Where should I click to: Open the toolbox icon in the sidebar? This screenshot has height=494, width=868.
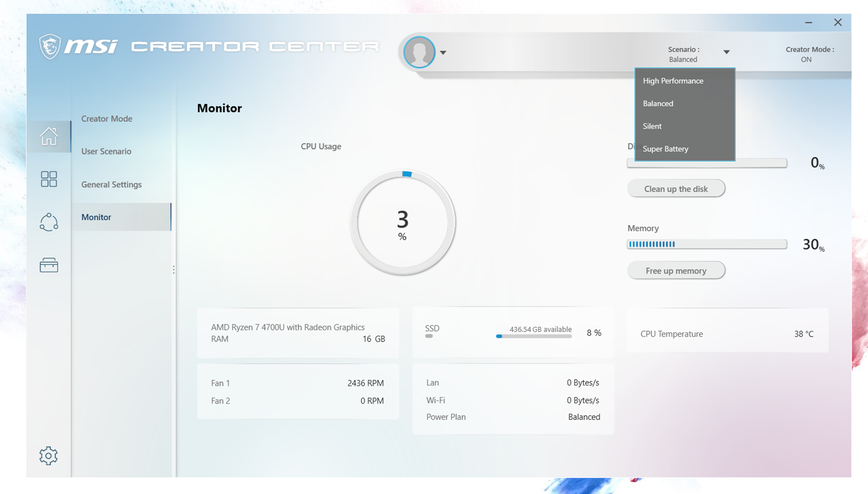click(x=49, y=265)
